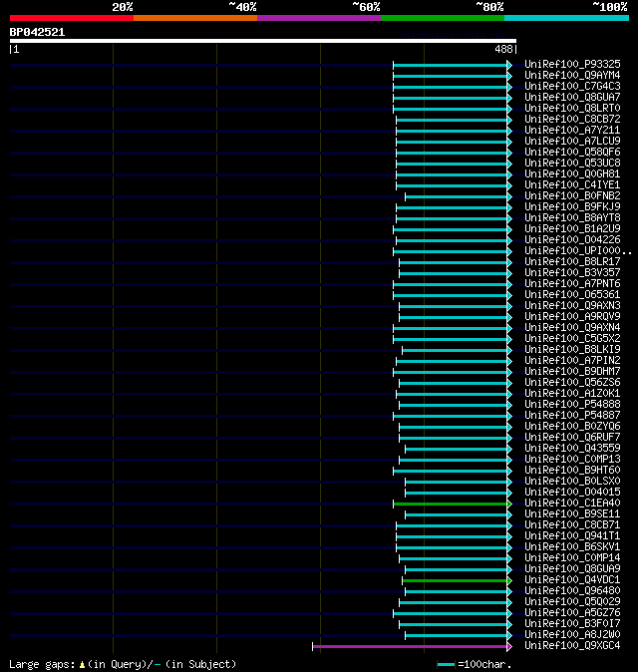Screen dimensions: 638x672
Task: Open hit UniRef100_A7PNT6
Action: (572, 284)
